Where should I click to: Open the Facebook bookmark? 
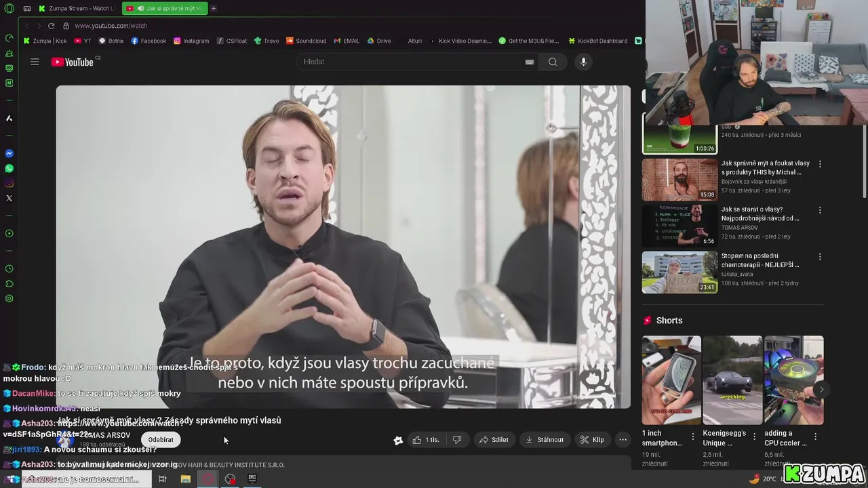[149, 41]
